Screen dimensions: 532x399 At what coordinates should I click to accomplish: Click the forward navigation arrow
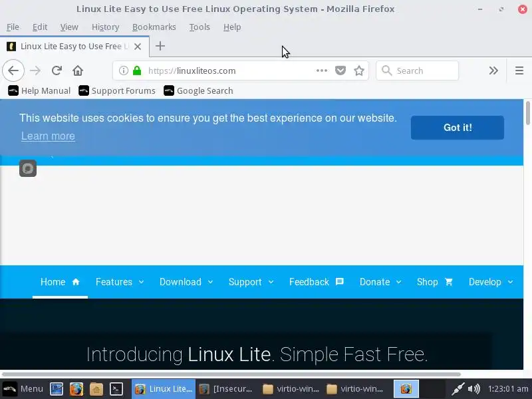[x=35, y=70]
